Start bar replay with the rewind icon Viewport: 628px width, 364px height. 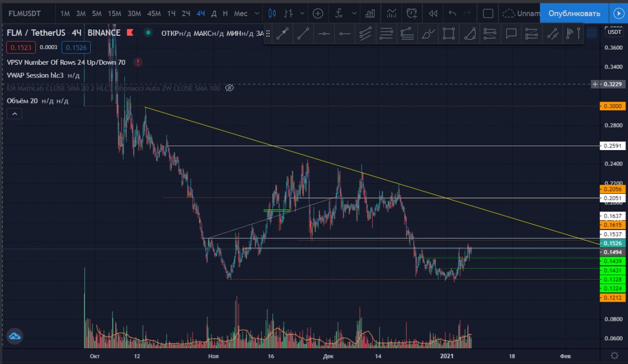pos(433,13)
